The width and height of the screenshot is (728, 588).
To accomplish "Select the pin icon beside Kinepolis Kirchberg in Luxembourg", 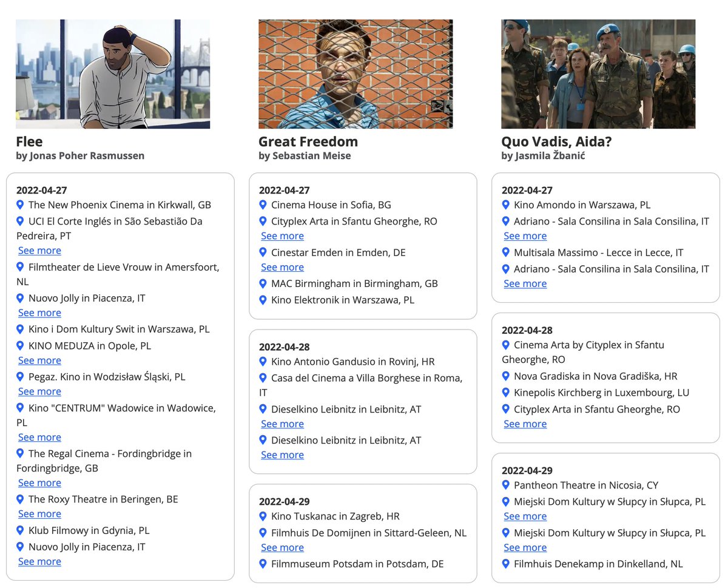I will click(505, 393).
